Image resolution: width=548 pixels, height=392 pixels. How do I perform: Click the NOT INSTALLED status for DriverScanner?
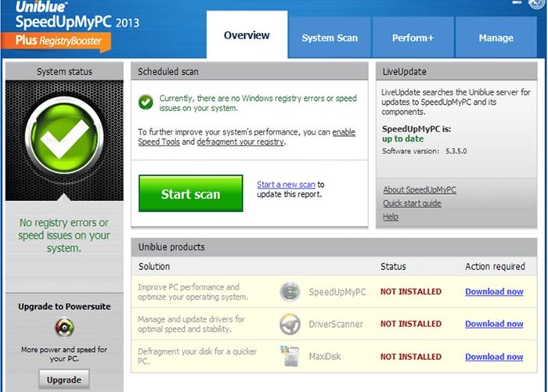411,324
